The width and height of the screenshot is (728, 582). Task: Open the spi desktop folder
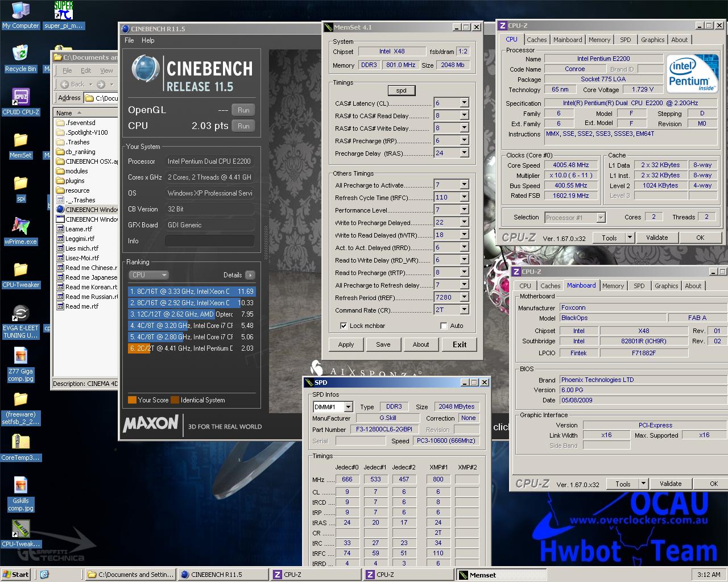point(20,189)
